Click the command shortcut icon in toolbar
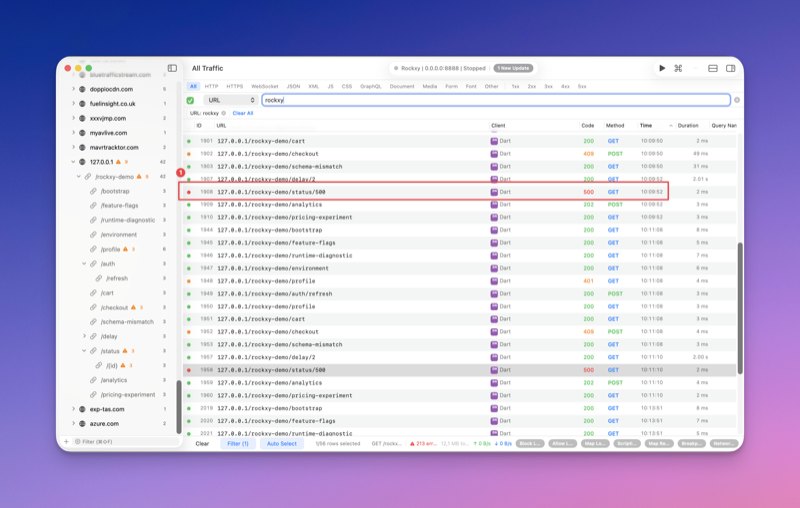800x508 pixels. point(678,68)
